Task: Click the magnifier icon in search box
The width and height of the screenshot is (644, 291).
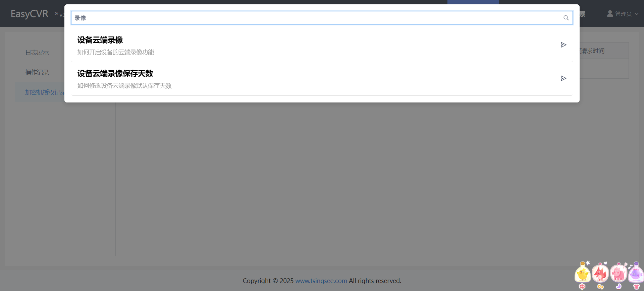Action: pos(566,18)
